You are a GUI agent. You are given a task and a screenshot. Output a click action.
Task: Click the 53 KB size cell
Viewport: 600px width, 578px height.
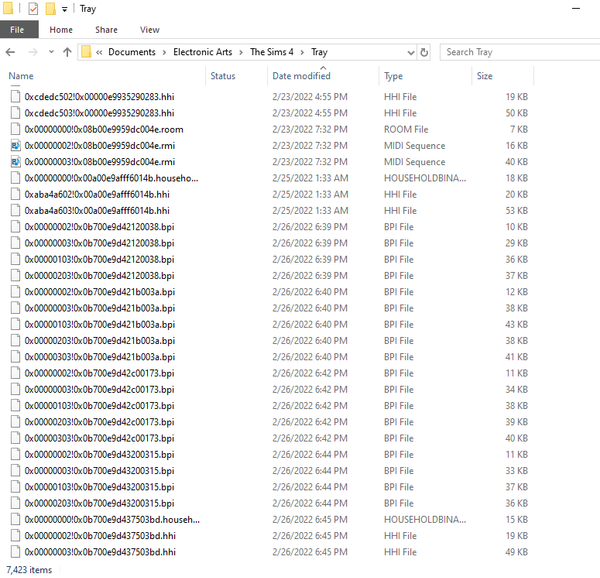click(517, 210)
